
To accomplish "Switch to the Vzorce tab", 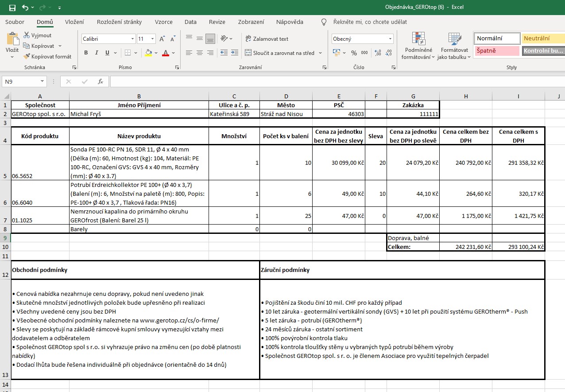I will [x=164, y=22].
